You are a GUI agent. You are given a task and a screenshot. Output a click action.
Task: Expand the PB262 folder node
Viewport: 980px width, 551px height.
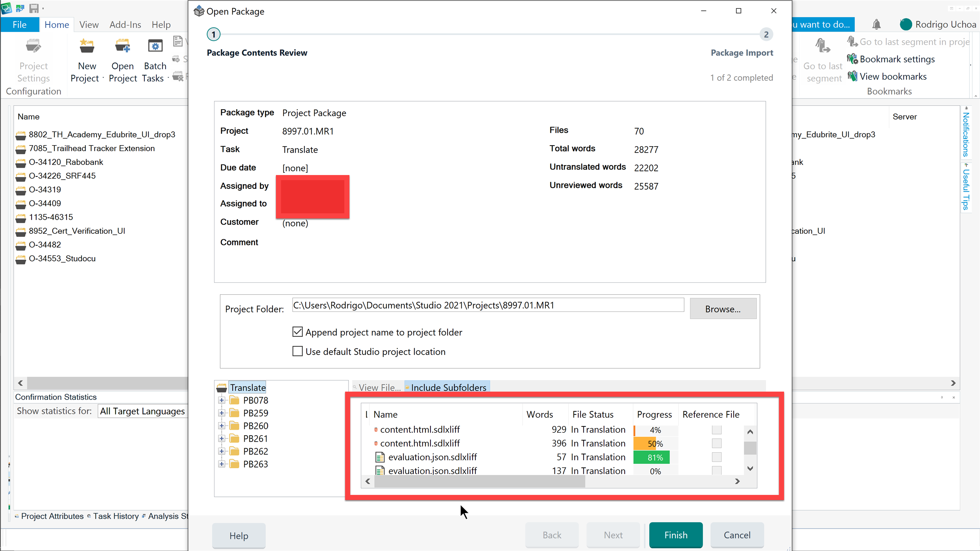221,451
